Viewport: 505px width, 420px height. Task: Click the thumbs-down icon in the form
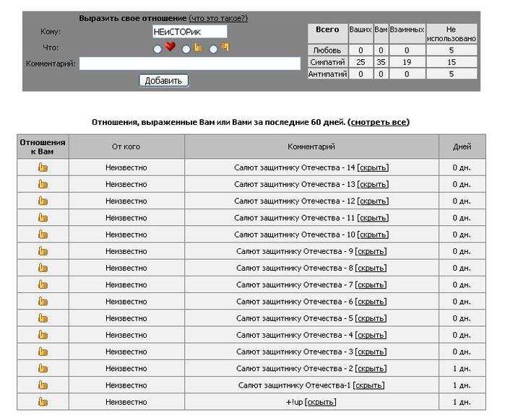click(225, 47)
